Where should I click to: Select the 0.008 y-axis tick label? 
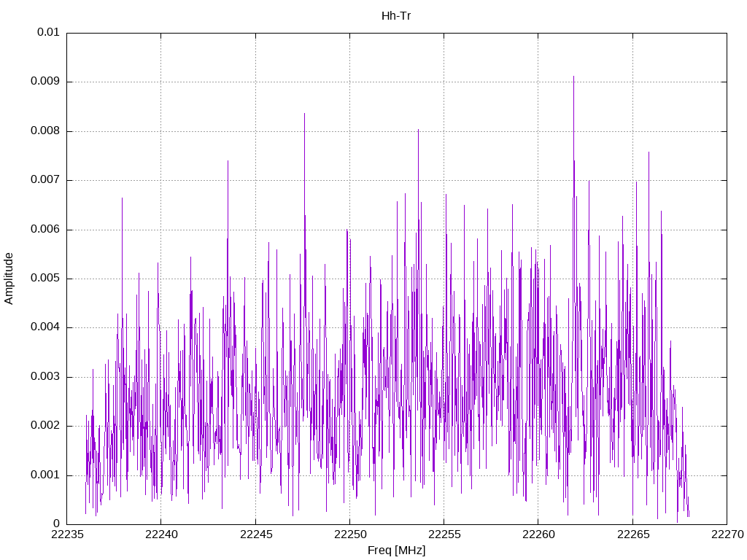44,131
